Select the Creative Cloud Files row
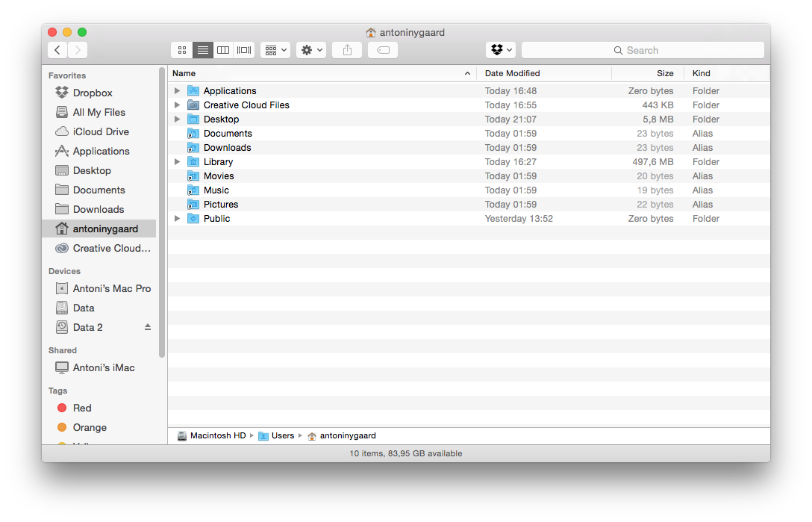The image size is (812, 522). click(469, 105)
